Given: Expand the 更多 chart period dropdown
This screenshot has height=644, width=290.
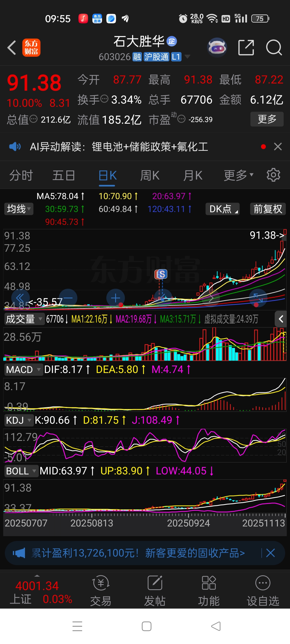Looking at the screenshot, I should [239, 175].
